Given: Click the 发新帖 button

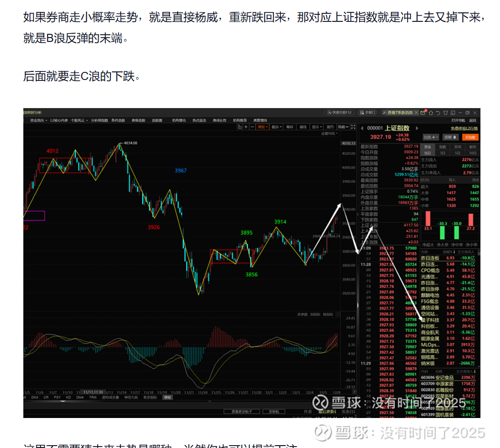Looking at the screenshot, I should (274, 412).
